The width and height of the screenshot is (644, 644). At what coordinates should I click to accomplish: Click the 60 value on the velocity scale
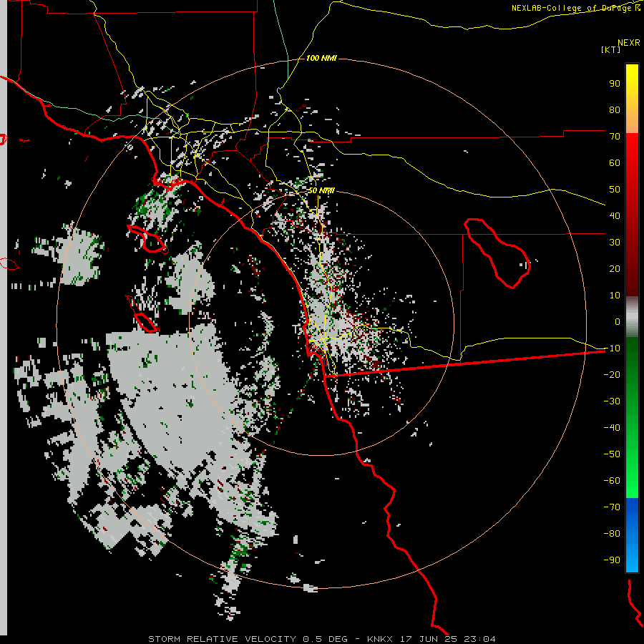pyautogui.click(x=615, y=162)
